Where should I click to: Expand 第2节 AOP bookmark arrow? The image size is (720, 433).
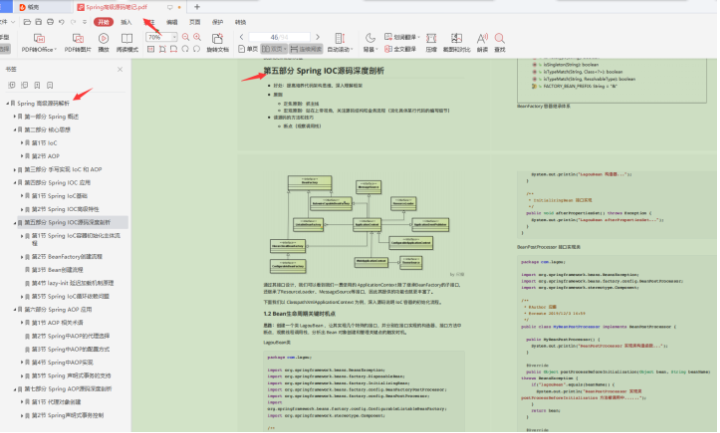pos(22,156)
